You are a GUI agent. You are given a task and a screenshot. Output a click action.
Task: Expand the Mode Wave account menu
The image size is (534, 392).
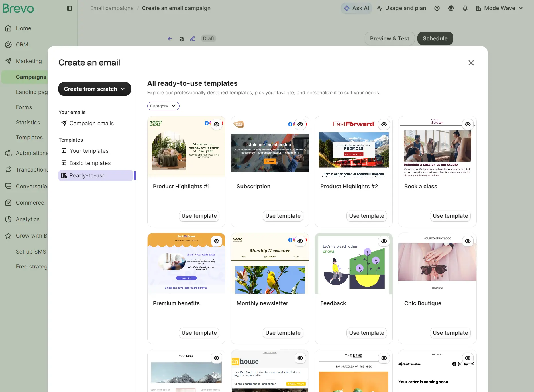click(499, 8)
